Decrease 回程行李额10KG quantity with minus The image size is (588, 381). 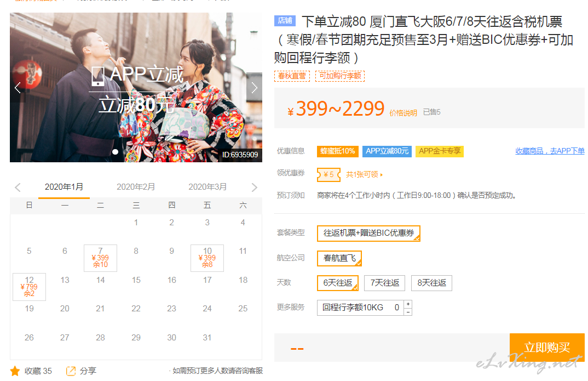[408, 311]
